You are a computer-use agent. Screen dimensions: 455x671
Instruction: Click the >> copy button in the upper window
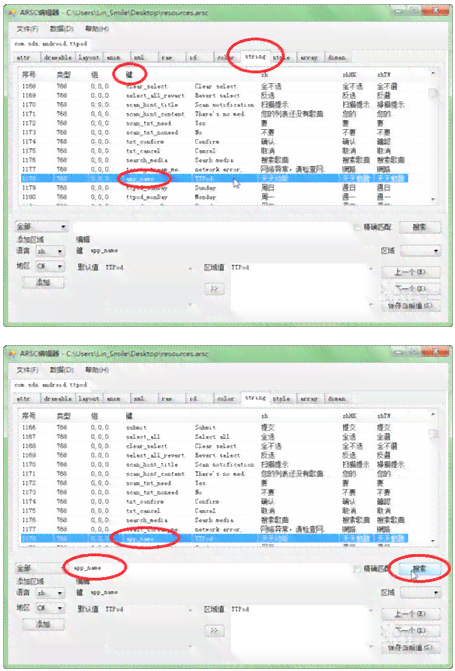coord(214,289)
